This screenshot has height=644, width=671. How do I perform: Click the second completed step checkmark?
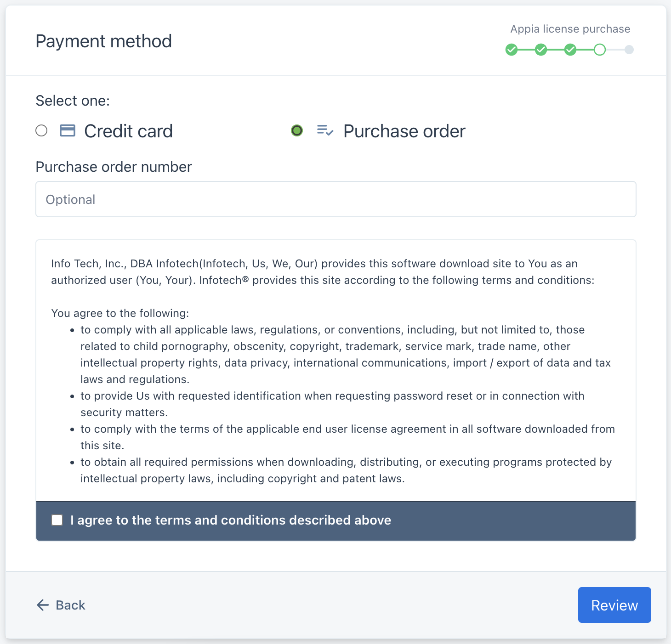tap(541, 50)
